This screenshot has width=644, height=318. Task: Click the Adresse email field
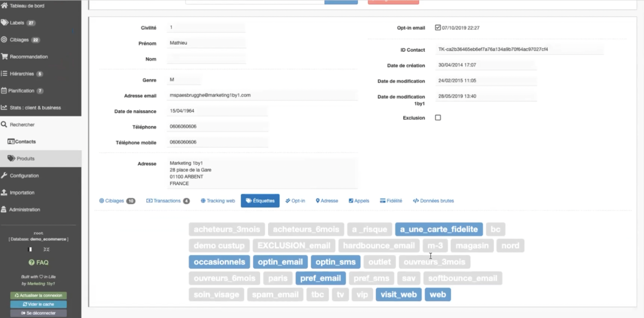coord(262,95)
